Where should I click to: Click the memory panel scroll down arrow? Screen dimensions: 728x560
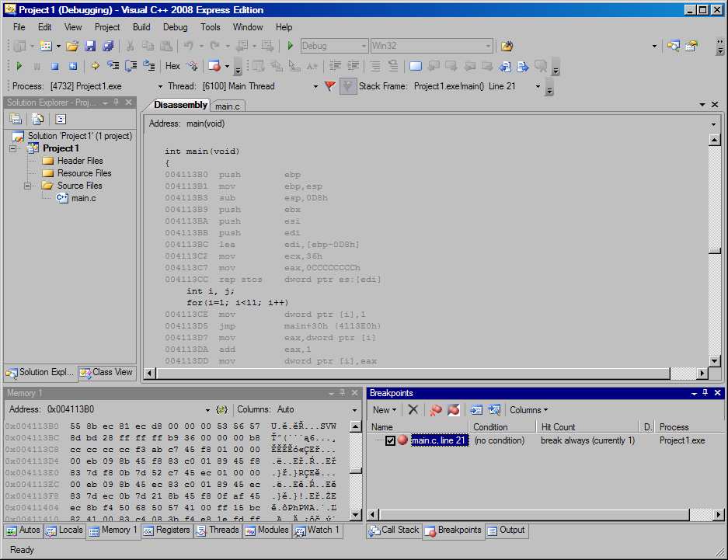click(356, 514)
